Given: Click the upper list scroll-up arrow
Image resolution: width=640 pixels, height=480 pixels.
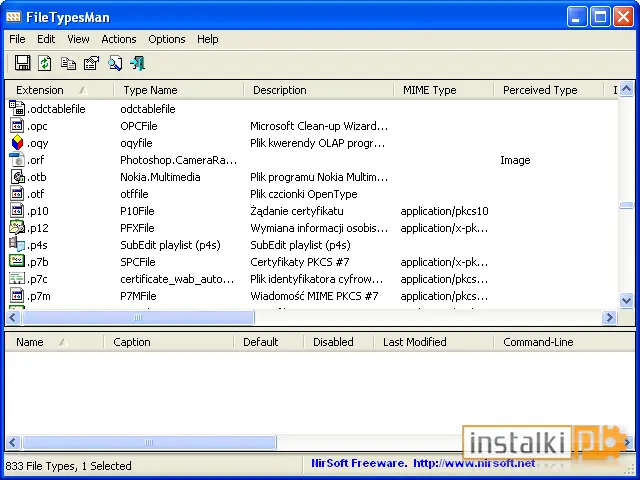Looking at the screenshot, I should pyautogui.click(x=626, y=89).
